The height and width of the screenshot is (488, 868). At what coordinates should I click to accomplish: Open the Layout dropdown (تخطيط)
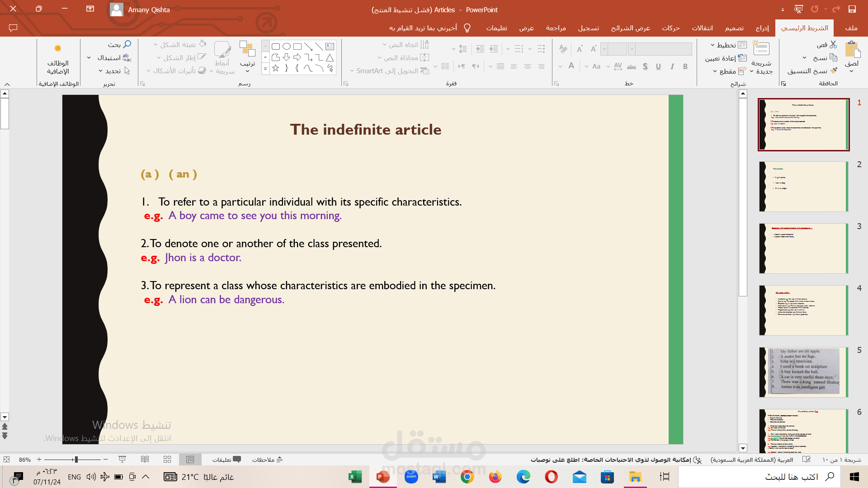click(x=726, y=45)
